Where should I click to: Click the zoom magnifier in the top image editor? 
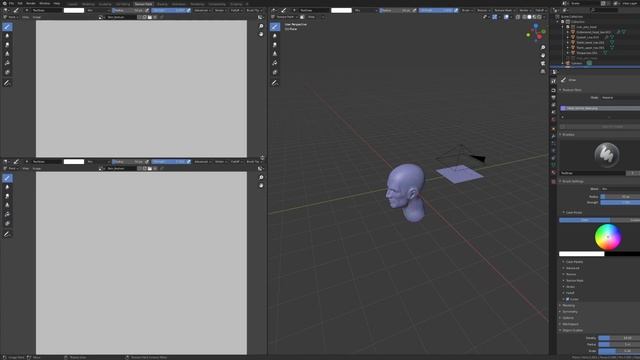coord(261,26)
